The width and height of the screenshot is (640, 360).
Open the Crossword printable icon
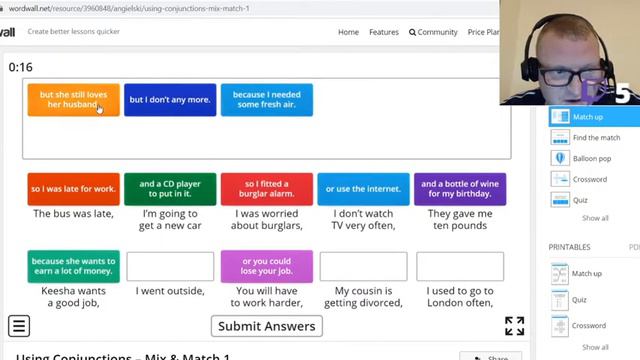tap(559, 326)
